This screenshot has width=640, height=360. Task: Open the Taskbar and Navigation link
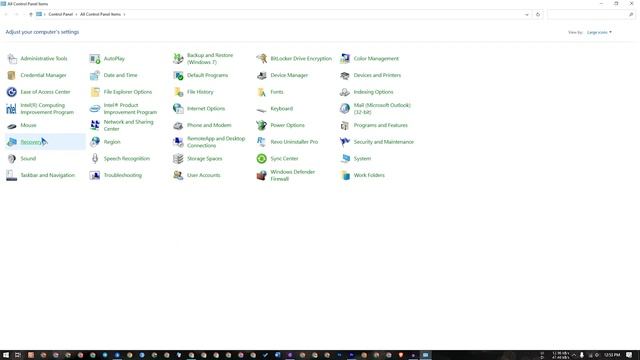pos(48,176)
